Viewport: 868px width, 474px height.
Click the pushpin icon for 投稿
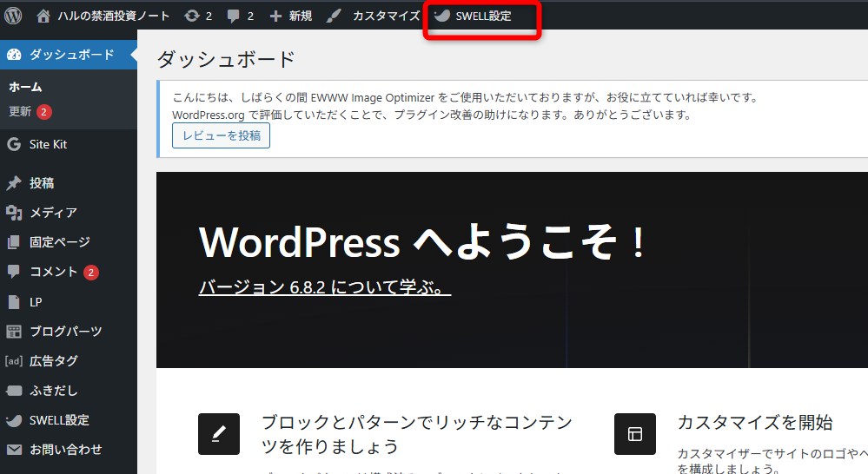tap(14, 183)
